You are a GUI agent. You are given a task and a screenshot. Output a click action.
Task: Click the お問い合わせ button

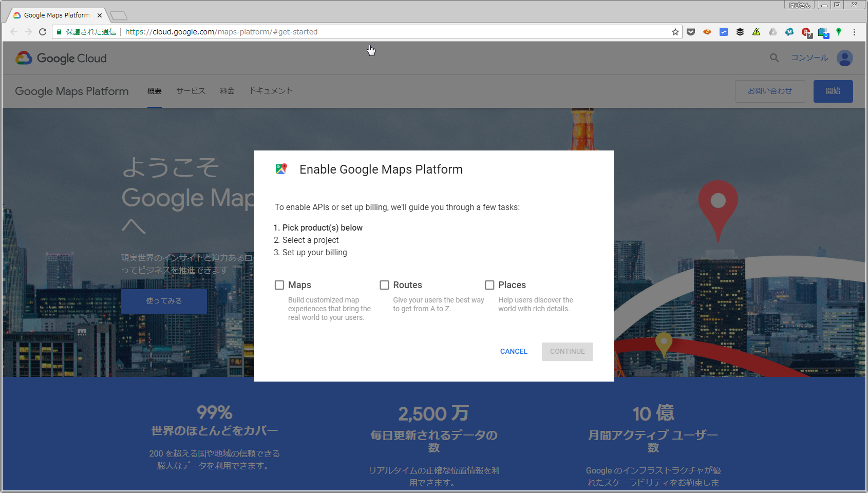[770, 91]
